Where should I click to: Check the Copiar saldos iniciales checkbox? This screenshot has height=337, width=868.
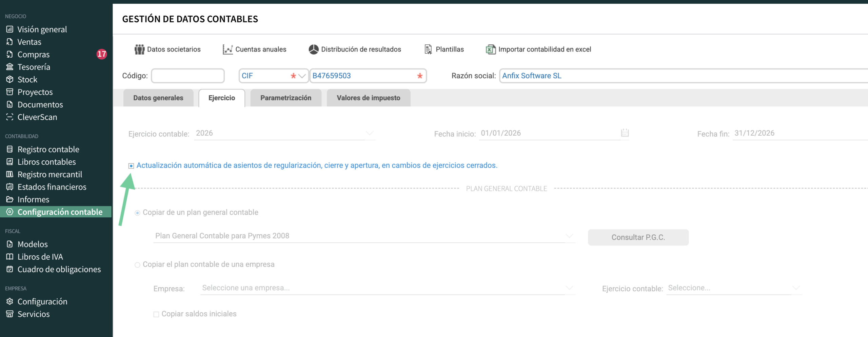click(x=156, y=314)
